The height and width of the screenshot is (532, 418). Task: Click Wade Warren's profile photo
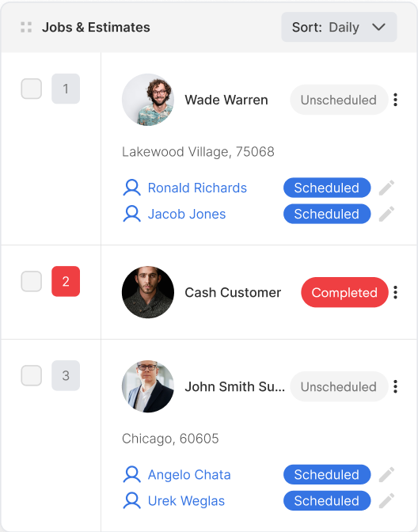pos(148,100)
